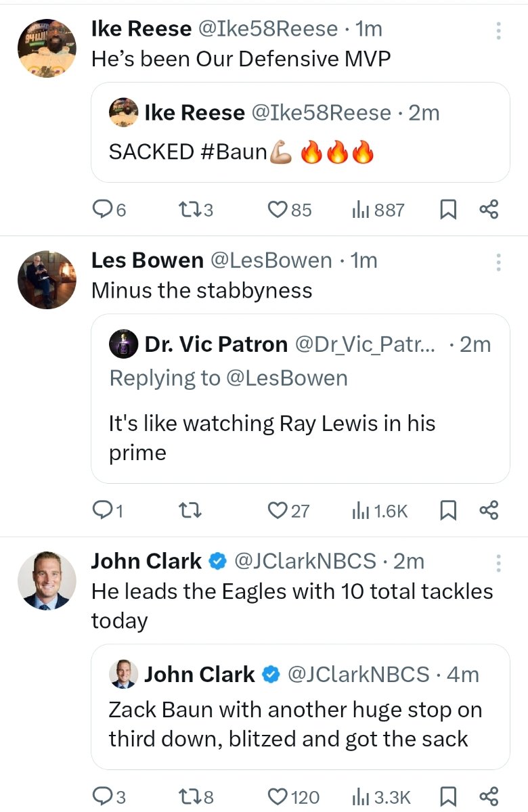The image size is (528, 812).
Task: Open the @LesBowen reply-to link
Action: (284, 378)
